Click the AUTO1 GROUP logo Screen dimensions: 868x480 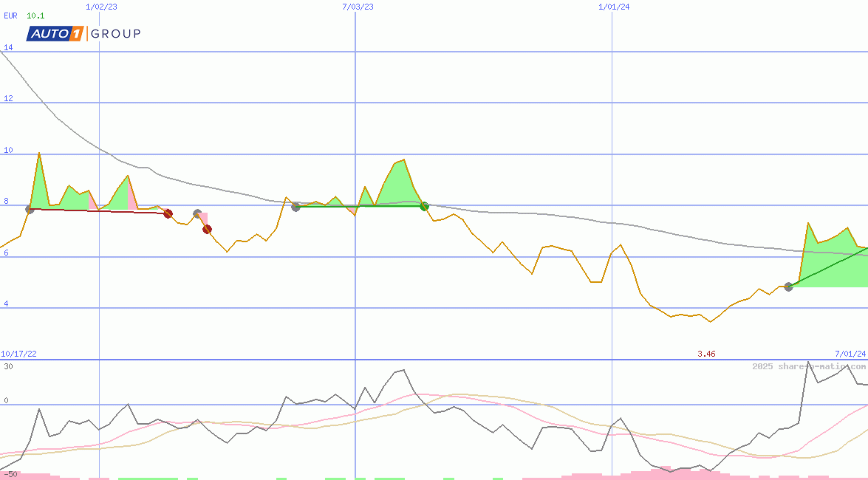tap(83, 33)
